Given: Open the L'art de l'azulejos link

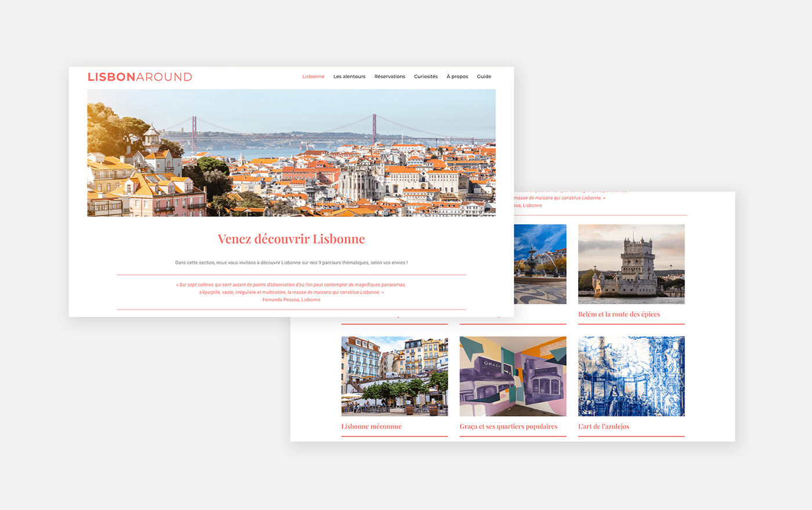Looking at the screenshot, I should (x=603, y=427).
